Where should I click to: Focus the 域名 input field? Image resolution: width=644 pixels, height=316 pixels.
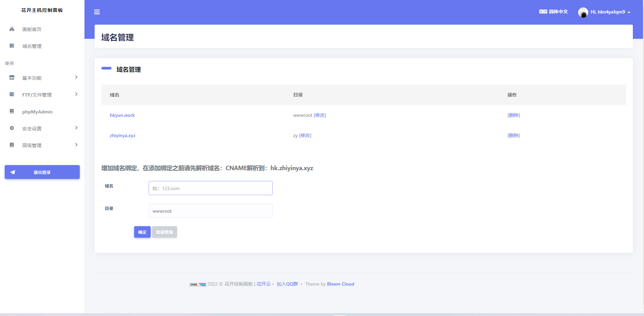pyautogui.click(x=210, y=188)
